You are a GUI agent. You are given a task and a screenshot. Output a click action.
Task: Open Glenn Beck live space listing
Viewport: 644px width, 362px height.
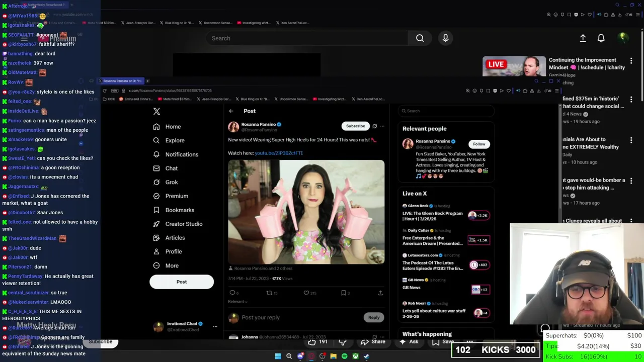[446, 213]
